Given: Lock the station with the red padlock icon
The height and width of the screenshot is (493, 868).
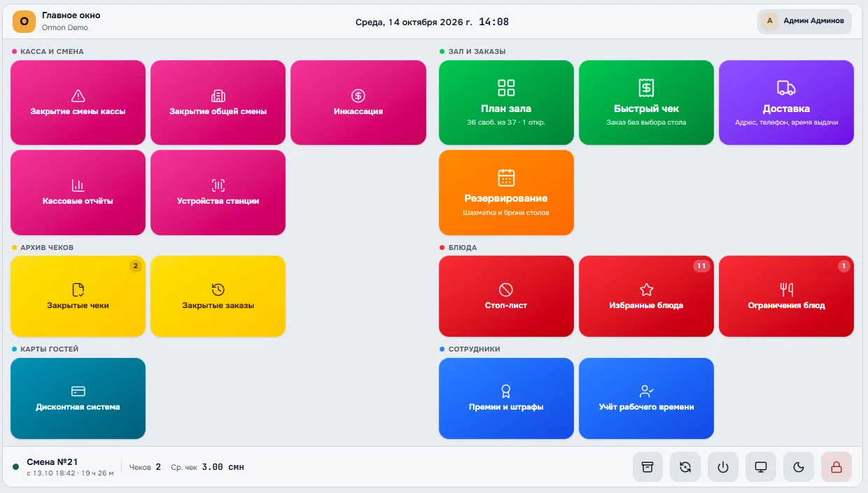Looking at the screenshot, I should 836,467.
